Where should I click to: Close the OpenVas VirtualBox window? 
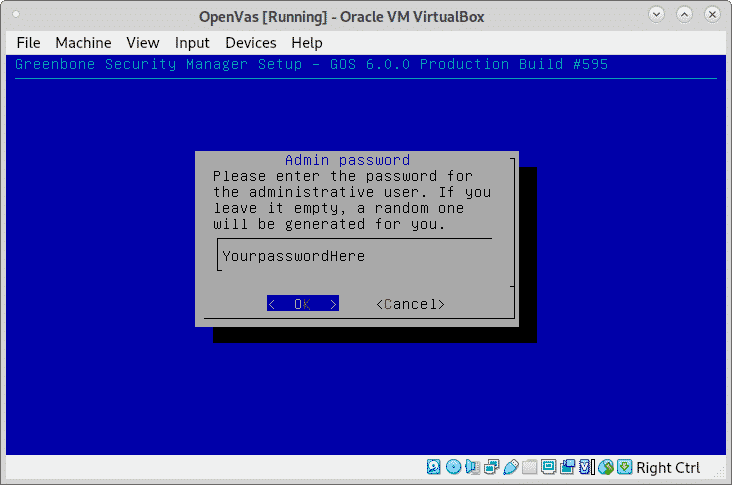[x=712, y=14]
